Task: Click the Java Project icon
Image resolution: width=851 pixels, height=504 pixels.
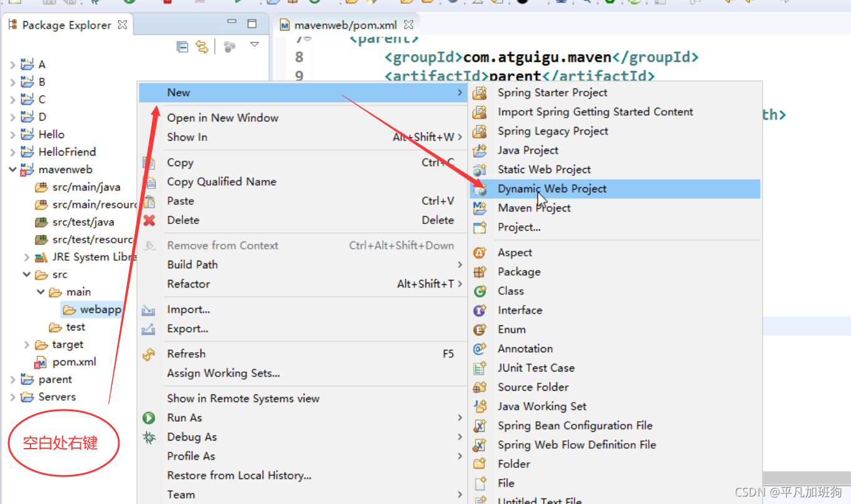Action: click(x=479, y=151)
